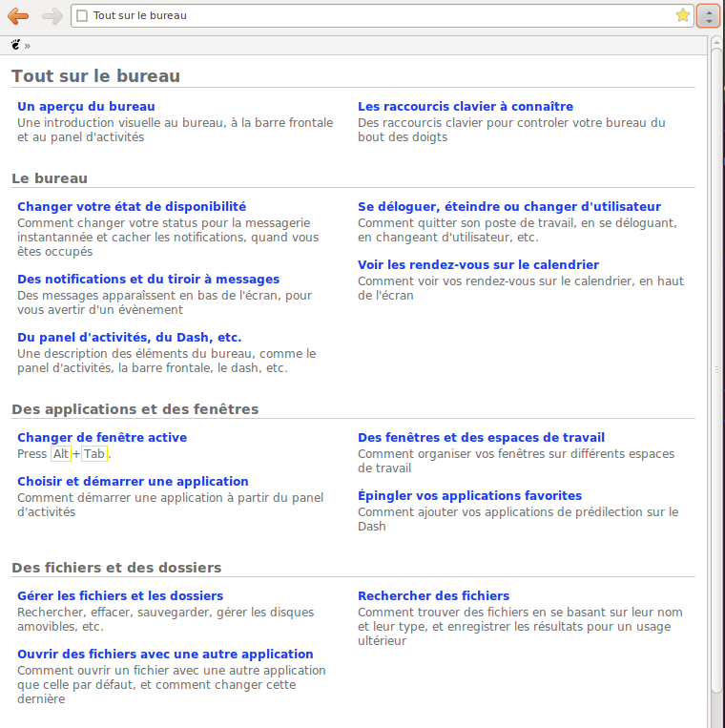Image resolution: width=725 pixels, height=728 pixels.
Task: Open 'Un aperçu du bureau' link
Action: [86, 106]
